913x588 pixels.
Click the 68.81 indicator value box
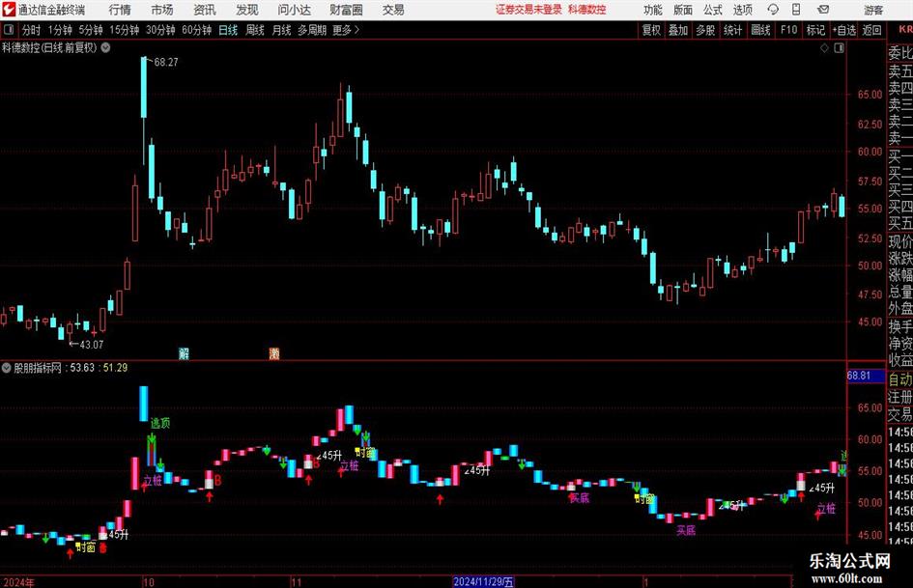click(866, 376)
